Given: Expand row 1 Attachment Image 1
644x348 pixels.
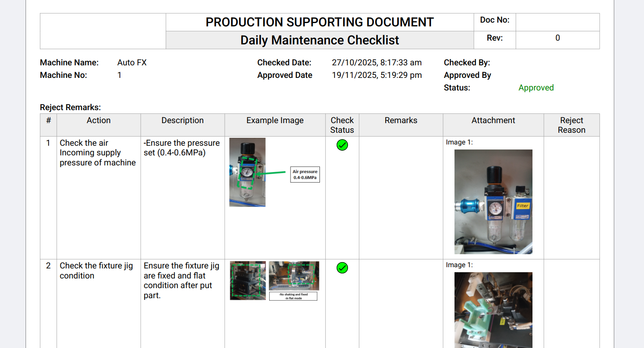Looking at the screenshot, I should 493,201.
